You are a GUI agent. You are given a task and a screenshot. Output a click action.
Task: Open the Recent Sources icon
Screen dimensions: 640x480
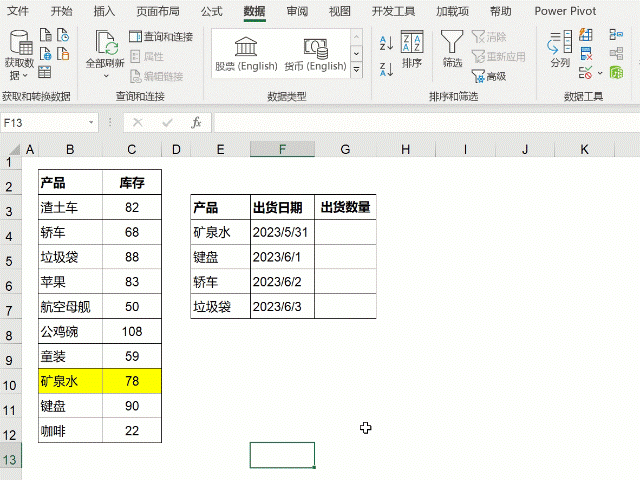point(63,35)
